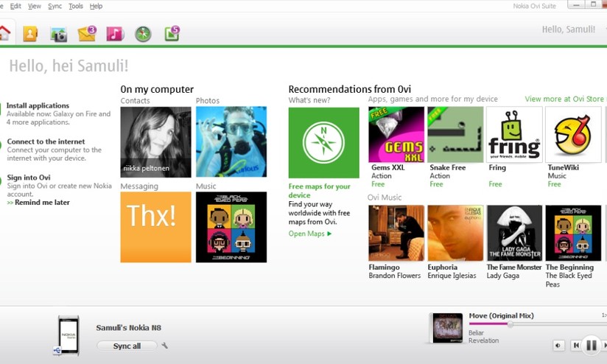
Task: Open the Maps compass toolbar icon
Action: [x=143, y=34]
